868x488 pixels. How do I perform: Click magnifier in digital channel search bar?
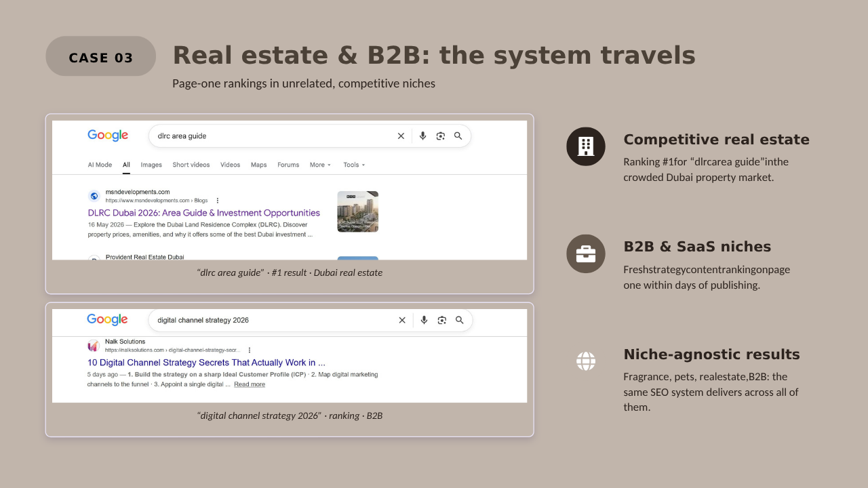[460, 320]
